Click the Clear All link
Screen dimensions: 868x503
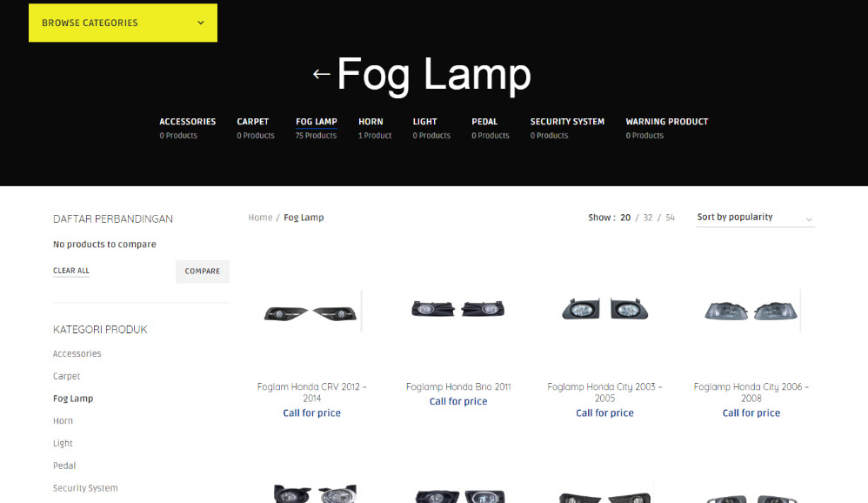[x=70, y=271]
